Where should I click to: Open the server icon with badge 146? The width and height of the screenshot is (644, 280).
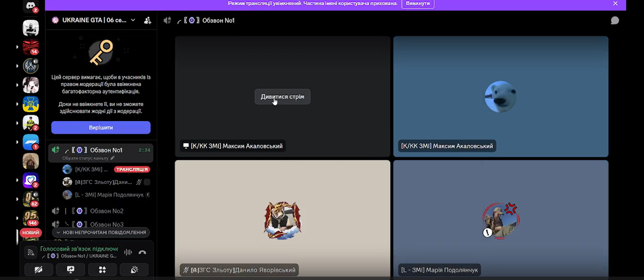[31, 219]
